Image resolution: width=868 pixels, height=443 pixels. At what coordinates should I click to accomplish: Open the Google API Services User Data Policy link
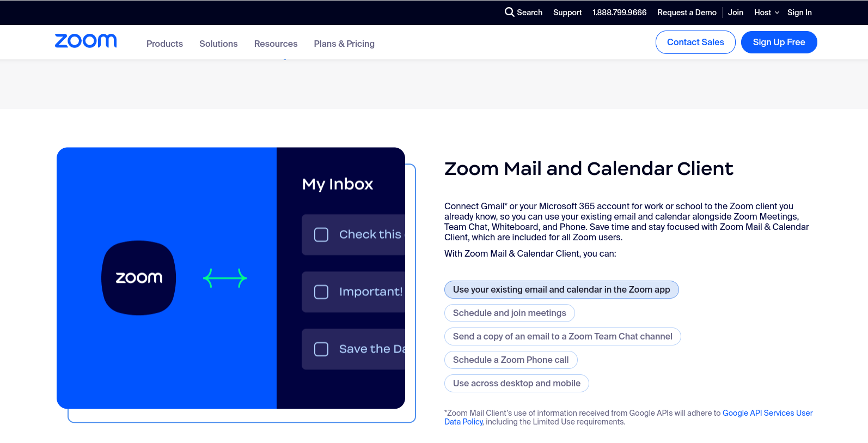pyautogui.click(x=767, y=413)
